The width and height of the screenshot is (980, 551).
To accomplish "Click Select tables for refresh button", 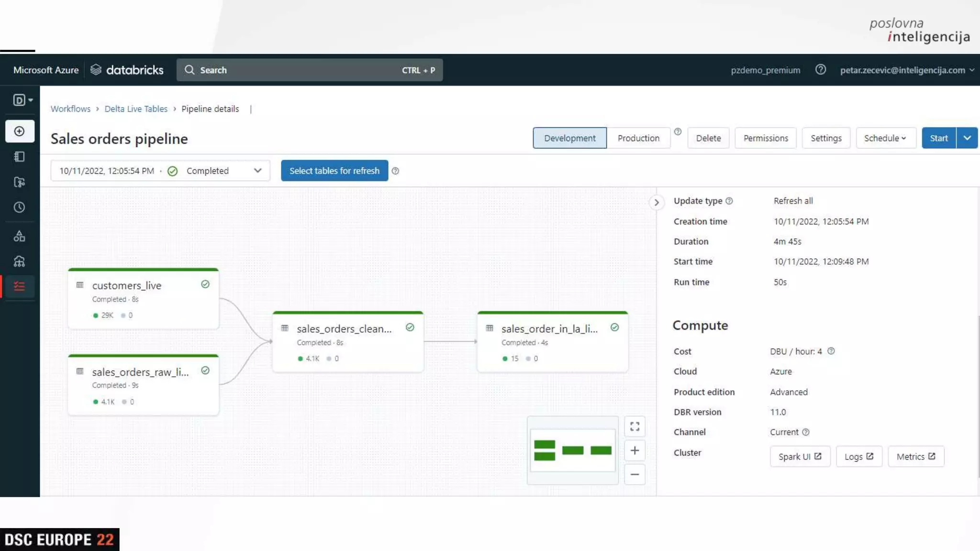I will (x=334, y=171).
